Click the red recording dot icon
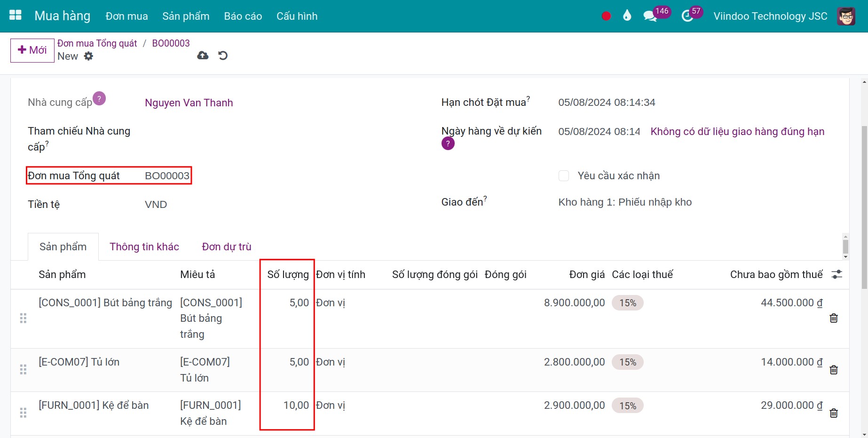Screen dimensions: 868x438 tap(606, 16)
